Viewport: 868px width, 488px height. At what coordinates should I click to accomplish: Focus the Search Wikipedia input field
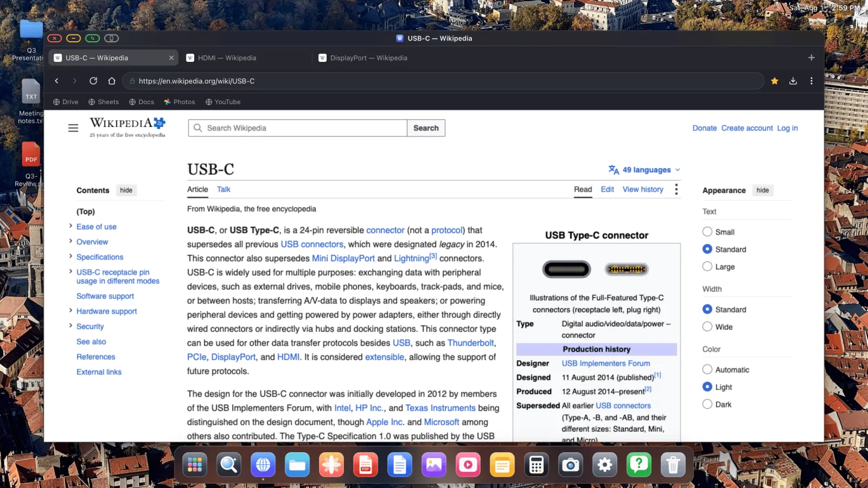pyautogui.click(x=298, y=128)
